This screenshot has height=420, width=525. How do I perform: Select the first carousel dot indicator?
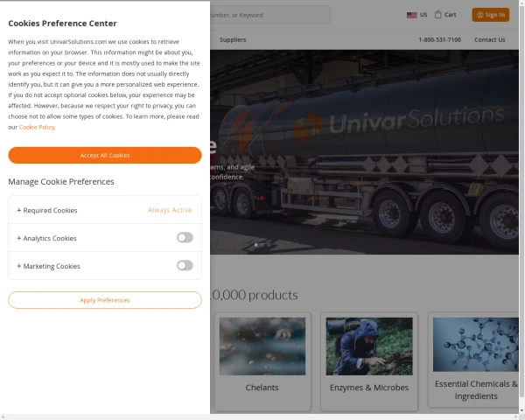pyautogui.click(x=256, y=245)
